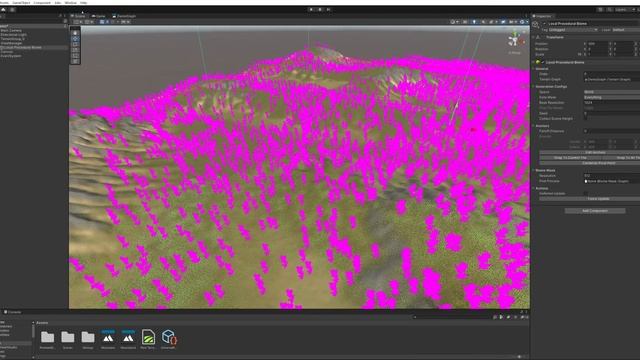This screenshot has height=360, width=640.
Task: Click the Add Component button
Action: click(595, 211)
